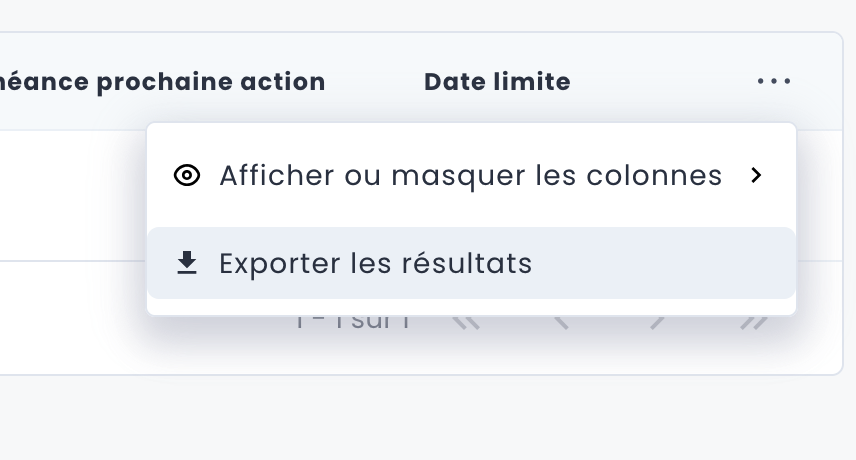This screenshot has height=460, width=856.
Task: Click the download icon beside Exporter les résultats
Action: tap(186, 263)
